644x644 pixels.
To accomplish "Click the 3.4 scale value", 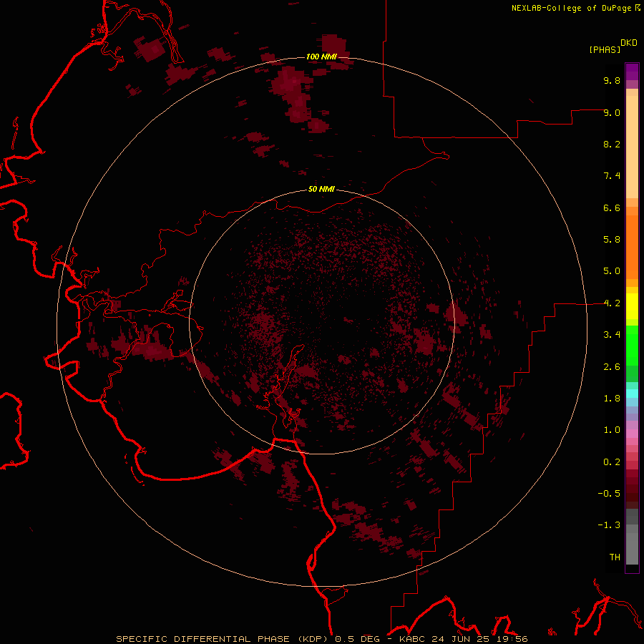I will [612, 335].
